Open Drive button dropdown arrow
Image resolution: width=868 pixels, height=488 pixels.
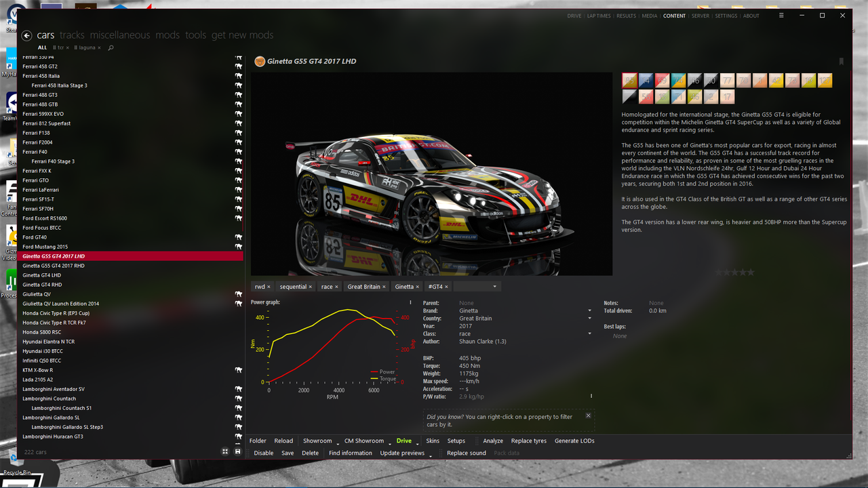418,443
